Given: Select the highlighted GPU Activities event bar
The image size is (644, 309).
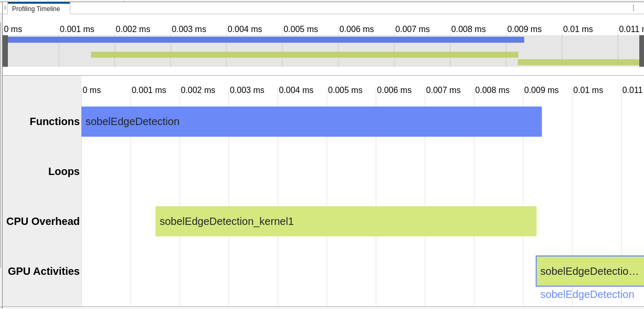Looking at the screenshot, I should point(589,271).
